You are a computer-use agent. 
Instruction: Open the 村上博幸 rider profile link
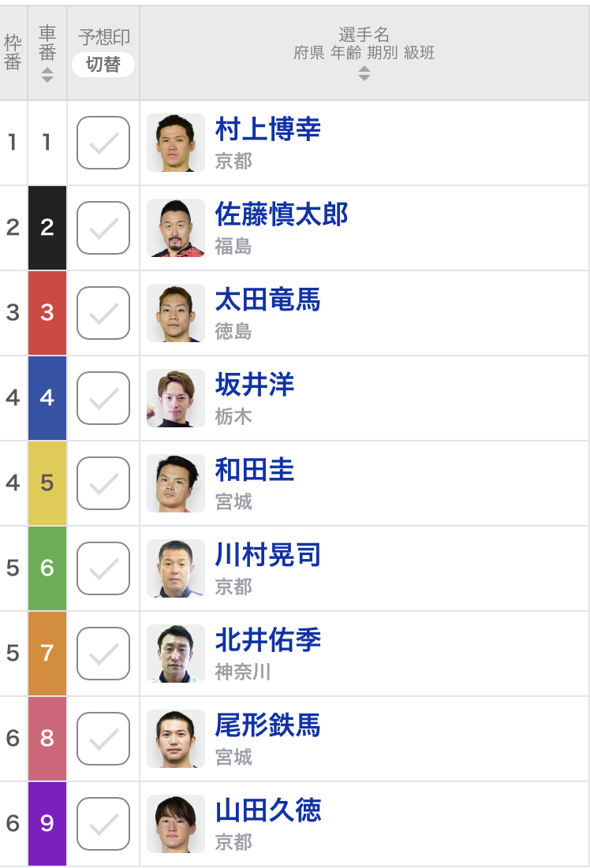[x=268, y=129]
